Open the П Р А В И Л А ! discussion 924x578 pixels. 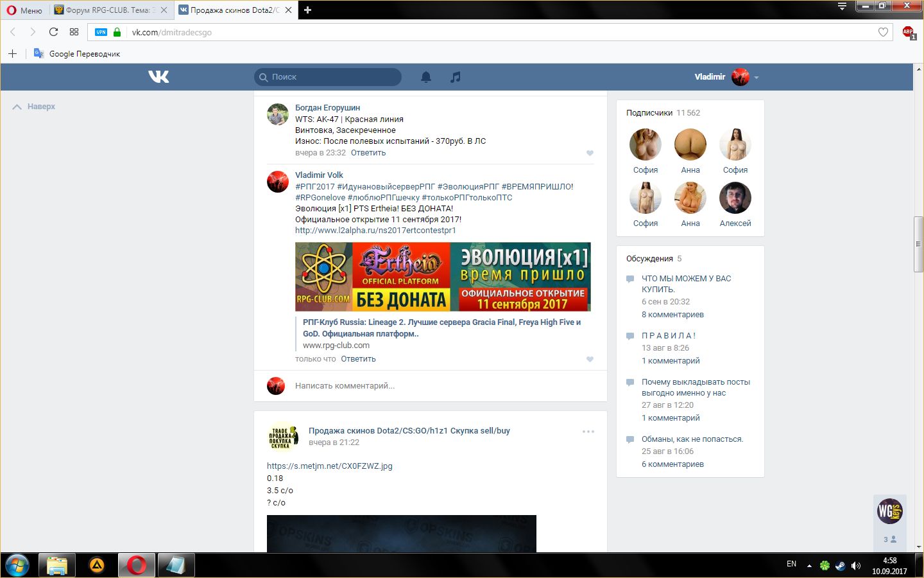(x=669, y=336)
